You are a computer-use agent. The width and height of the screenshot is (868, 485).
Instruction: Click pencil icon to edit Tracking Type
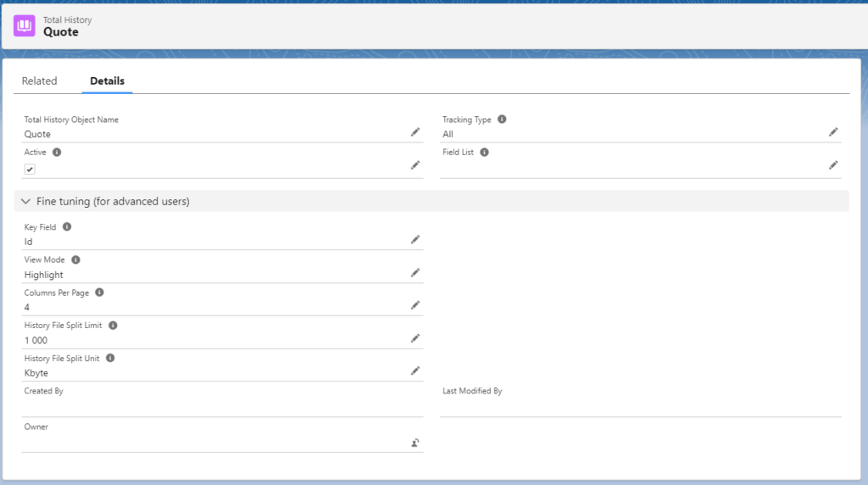833,132
